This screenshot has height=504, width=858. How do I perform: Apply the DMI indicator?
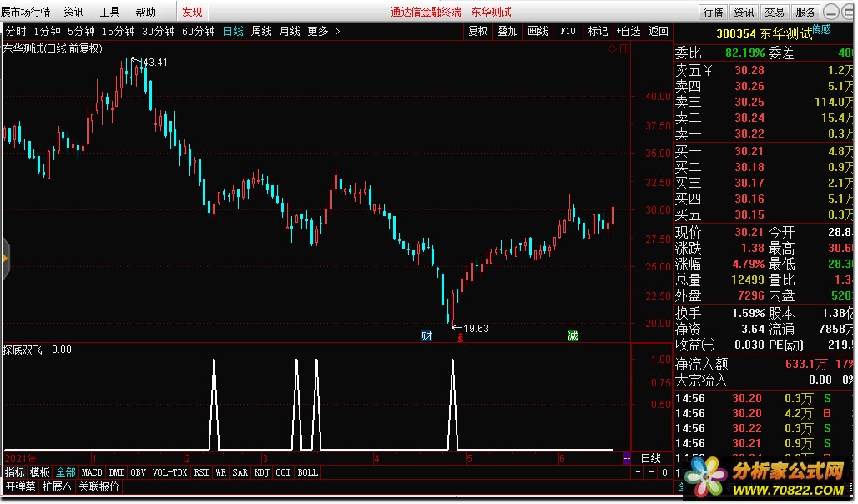(117, 472)
